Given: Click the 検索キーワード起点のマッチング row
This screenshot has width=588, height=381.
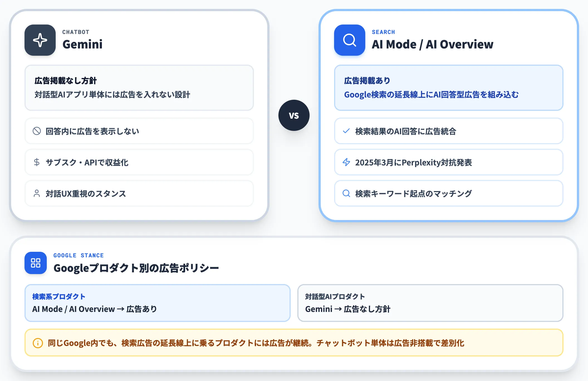Looking at the screenshot, I should coord(449,193).
